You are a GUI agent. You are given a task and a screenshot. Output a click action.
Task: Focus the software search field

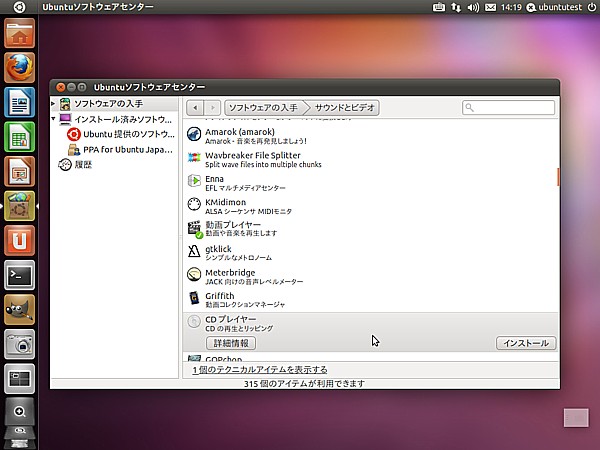tap(509, 108)
